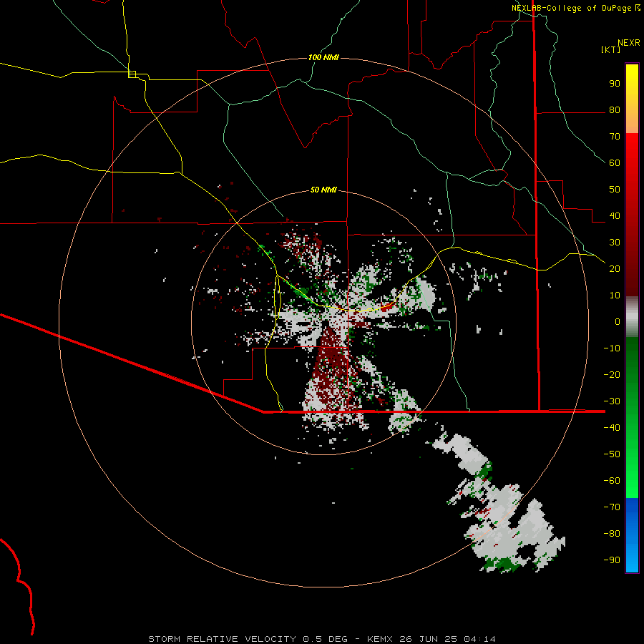Click the 100 NMI range ring label
Image resolution: width=644 pixels, height=644 pixels.
(x=323, y=57)
